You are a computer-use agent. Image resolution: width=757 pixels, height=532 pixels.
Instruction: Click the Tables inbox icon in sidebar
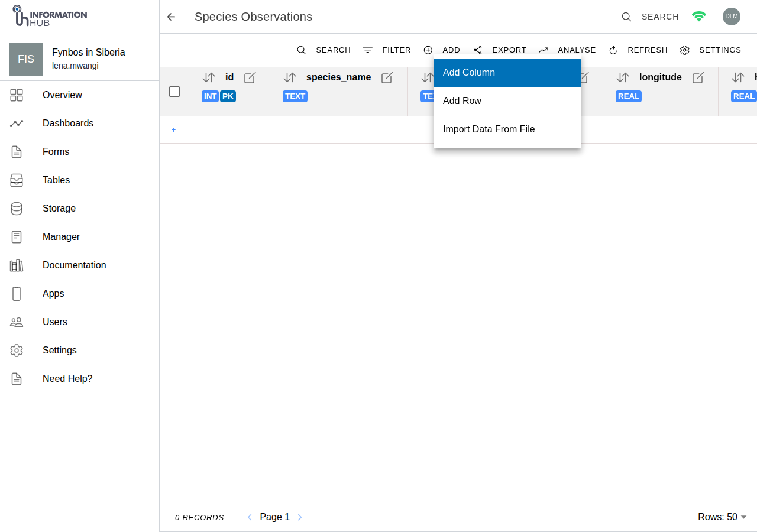pyautogui.click(x=17, y=180)
